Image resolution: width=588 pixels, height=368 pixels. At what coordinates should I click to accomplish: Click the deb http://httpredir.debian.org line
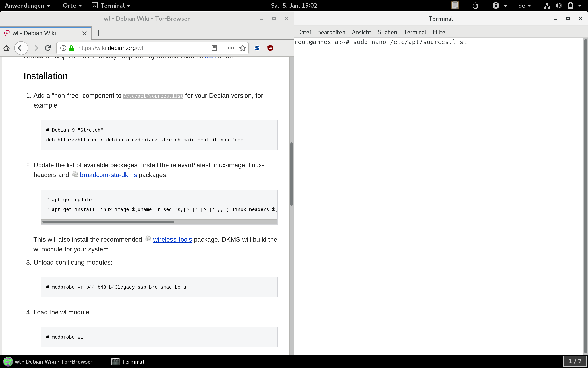[x=145, y=140]
